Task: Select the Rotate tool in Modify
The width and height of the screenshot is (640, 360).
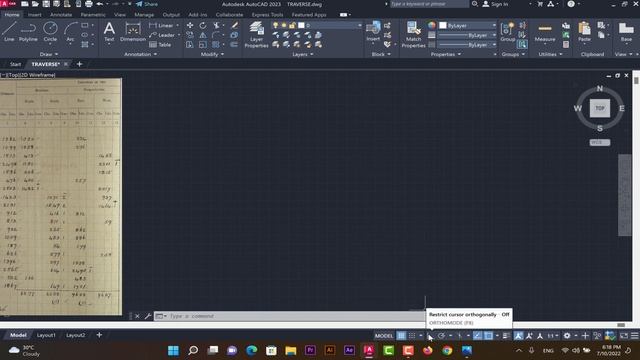Action: 203,25
